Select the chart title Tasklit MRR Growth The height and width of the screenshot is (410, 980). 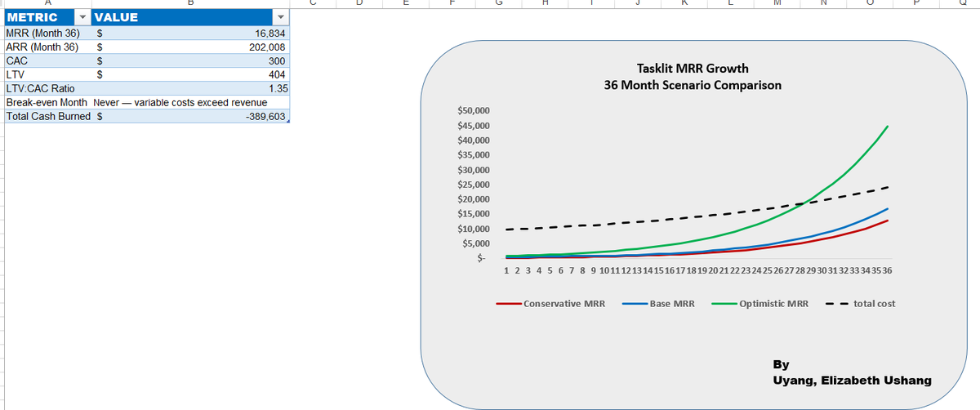692,69
